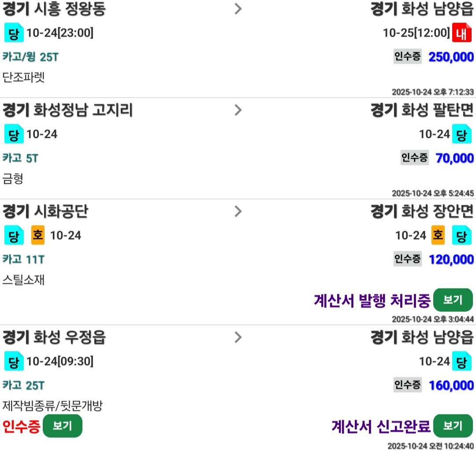Expand the 시화공단 route chevron arrow
The image size is (476, 451).
pyautogui.click(x=238, y=212)
